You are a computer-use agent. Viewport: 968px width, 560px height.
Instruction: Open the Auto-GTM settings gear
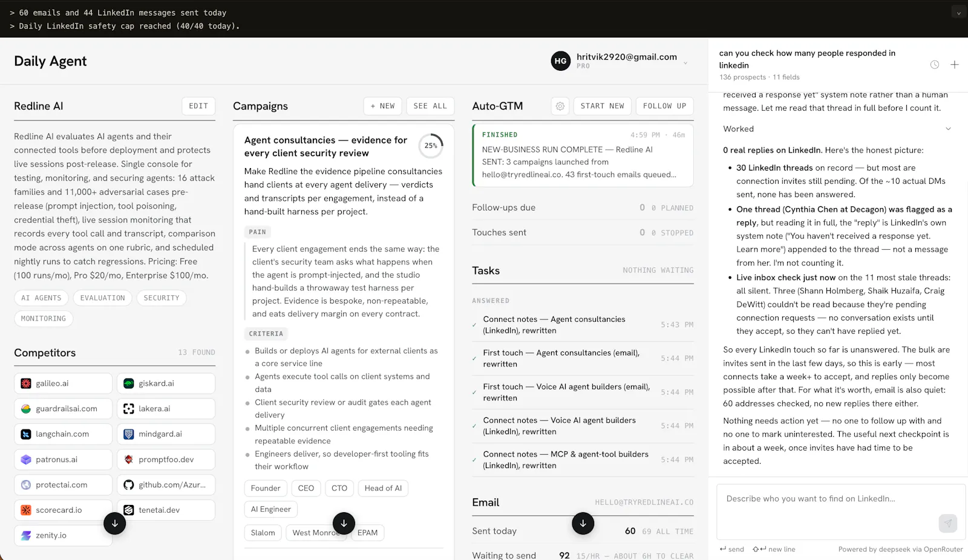[x=560, y=106]
